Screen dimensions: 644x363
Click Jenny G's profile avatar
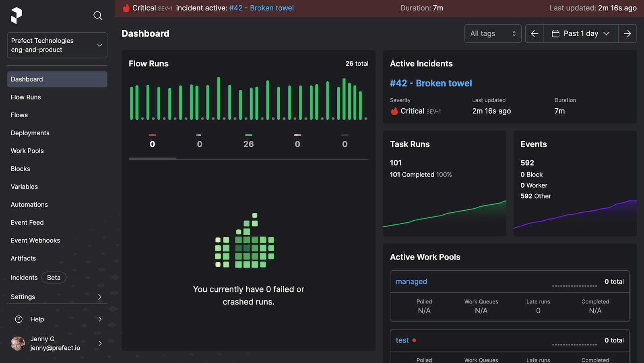click(x=18, y=343)
